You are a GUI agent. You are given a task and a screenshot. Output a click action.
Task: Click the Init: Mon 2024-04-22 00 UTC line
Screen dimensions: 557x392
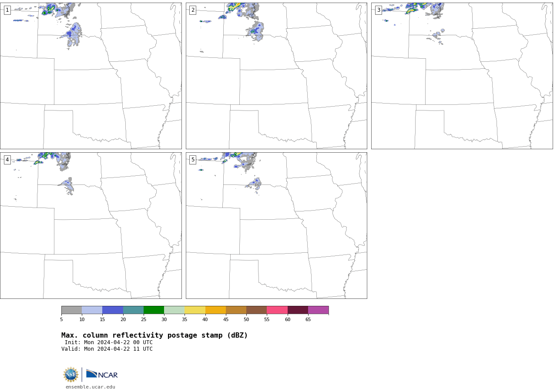coord(109,342)
